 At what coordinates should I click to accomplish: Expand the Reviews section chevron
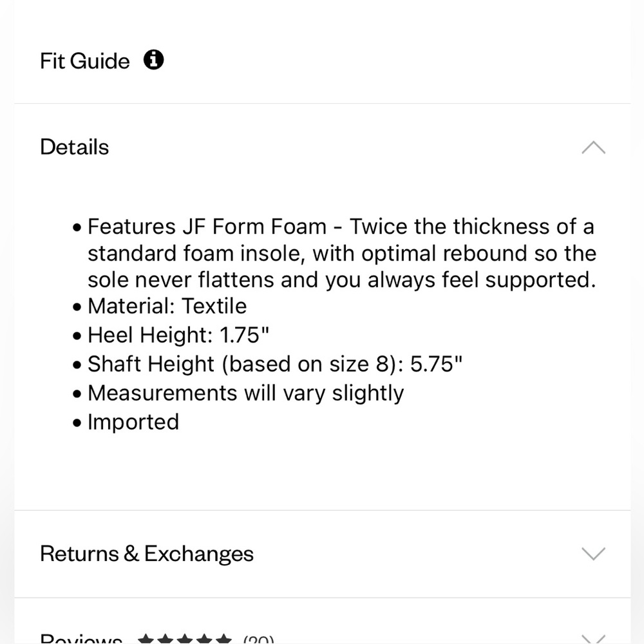594,639
